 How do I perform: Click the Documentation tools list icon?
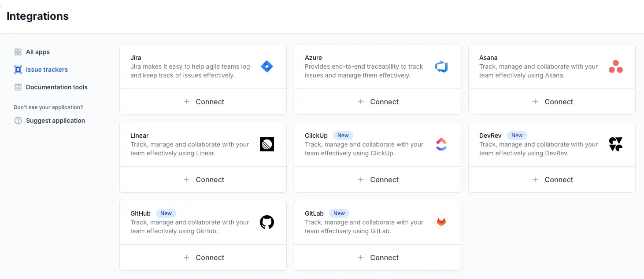coord(18,87)
